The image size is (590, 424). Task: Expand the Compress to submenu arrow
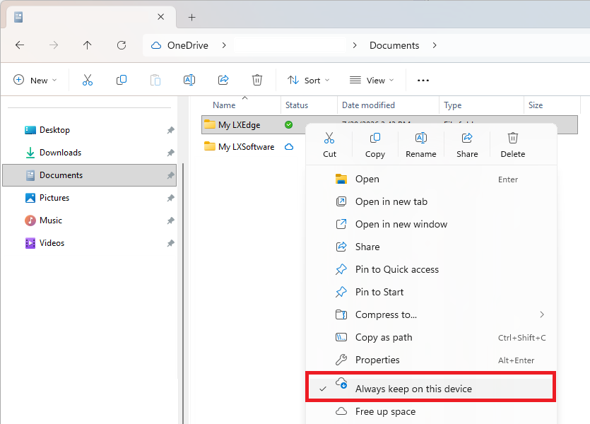tap(542, 315)
